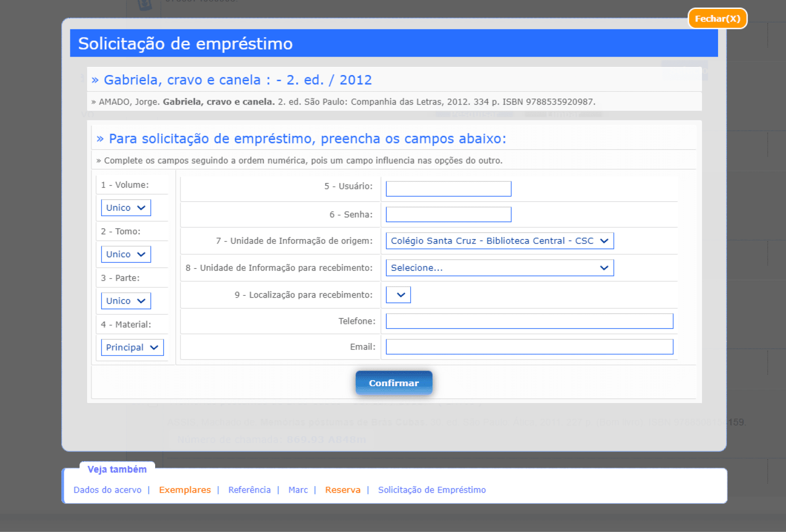Click the Telefone input field

coord(529,321)
